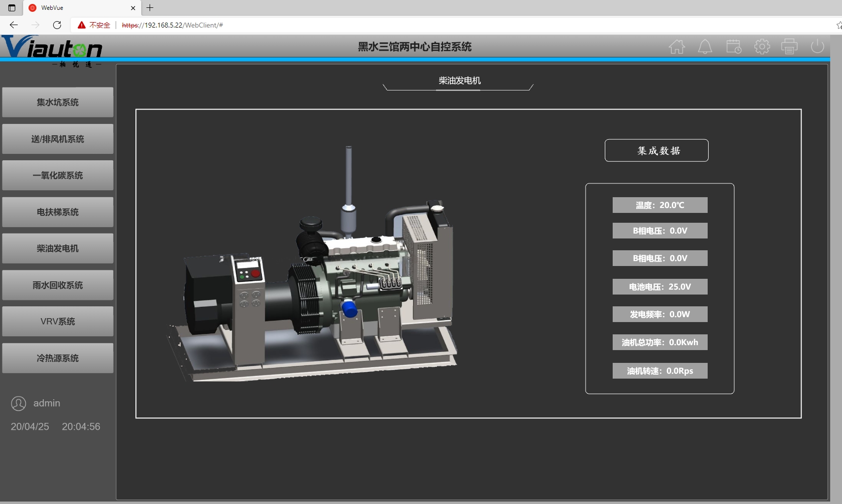Click the home icon in header
Screen dimensions: 842x504
677,47
